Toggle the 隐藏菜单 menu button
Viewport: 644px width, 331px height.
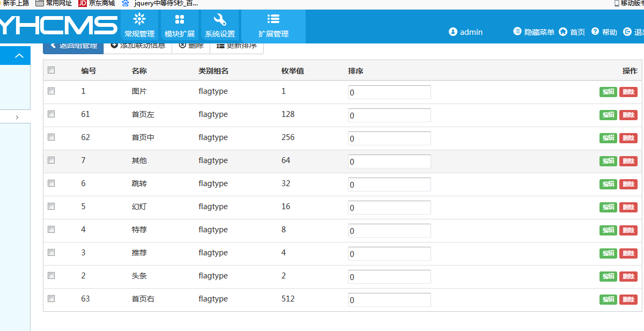pyautogui.click(x=534, y=32)
